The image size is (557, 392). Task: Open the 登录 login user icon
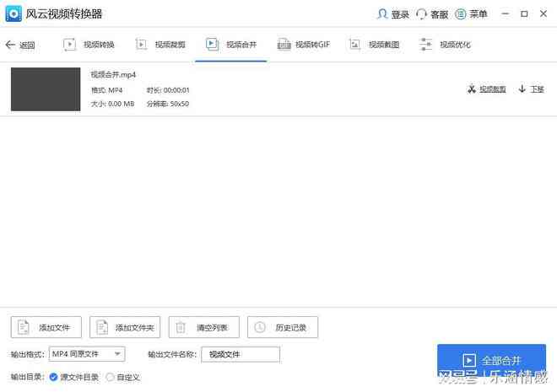(382, 14)
